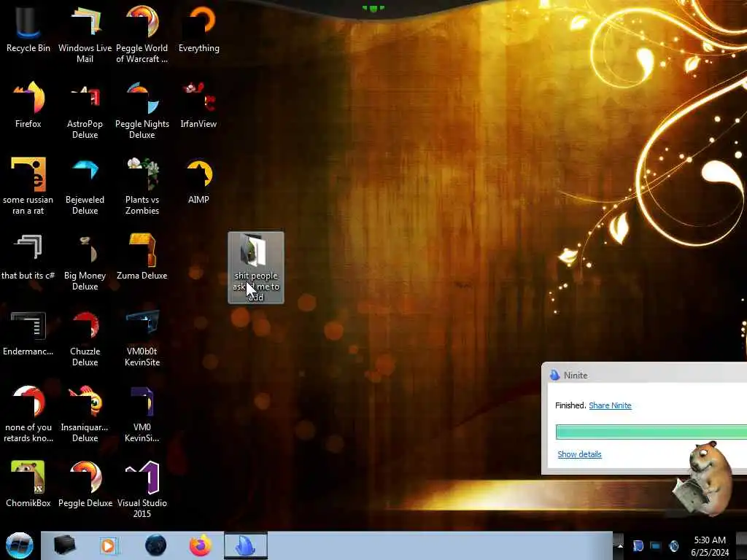Select 'none of you retards kno...' icon

click(28, 414)
